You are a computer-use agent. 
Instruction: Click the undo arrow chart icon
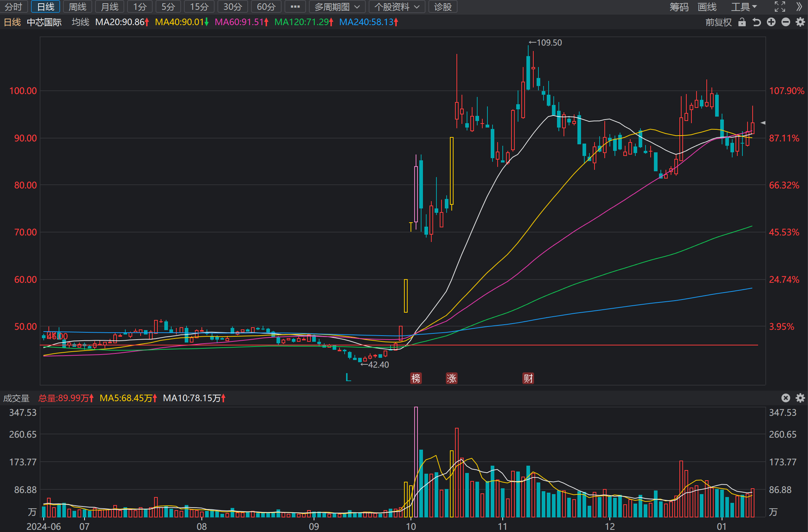[x=757, y=22]
